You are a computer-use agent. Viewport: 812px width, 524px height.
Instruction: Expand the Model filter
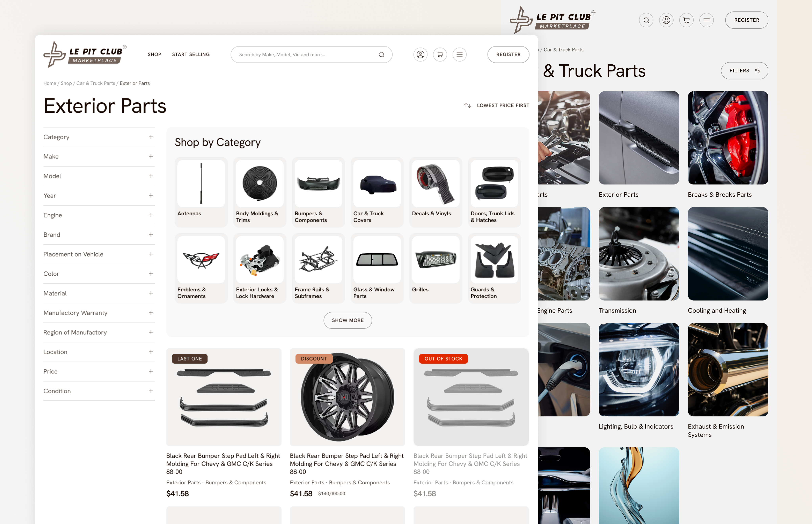pyautogui.click(x=99, y=176)
